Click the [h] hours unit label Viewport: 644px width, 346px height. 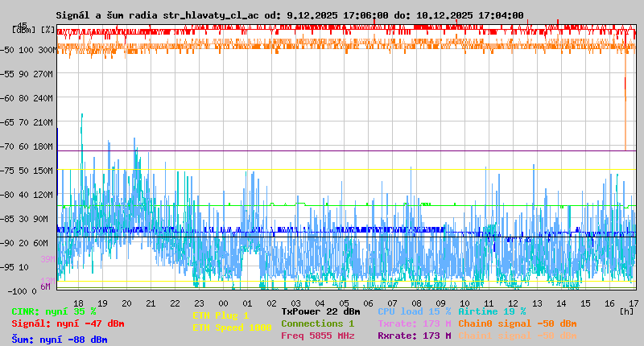pos(626,311)
